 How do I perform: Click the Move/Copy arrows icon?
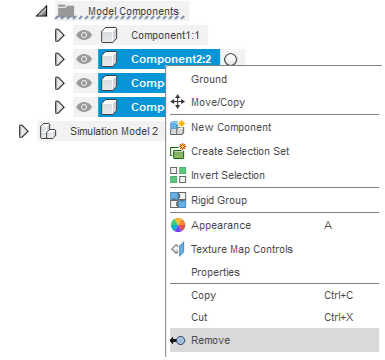tap(178, 102)
